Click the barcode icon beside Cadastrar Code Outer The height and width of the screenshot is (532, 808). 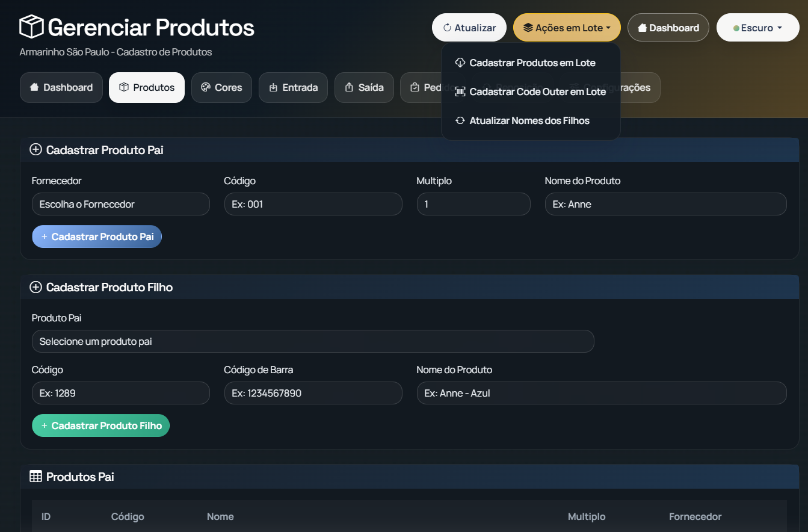click(x=460, y=91)
